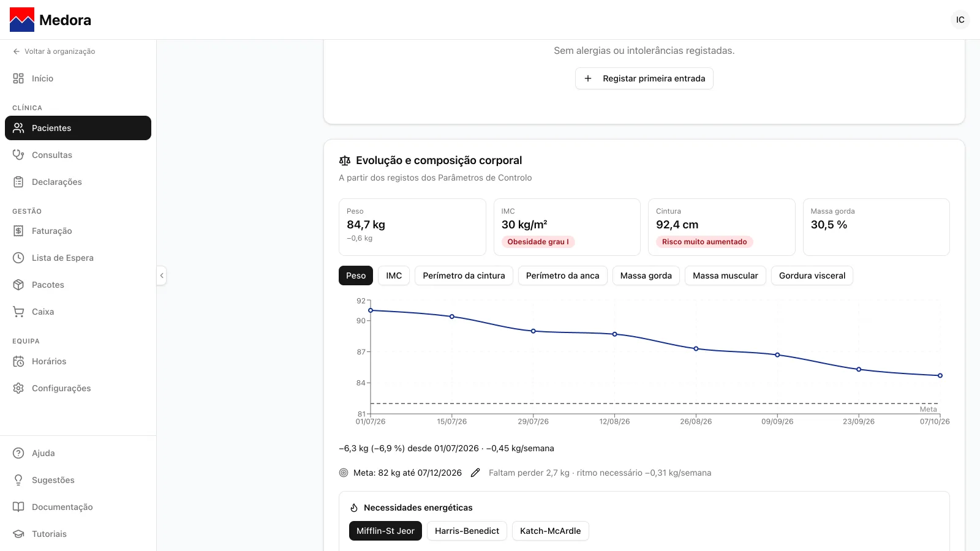Image resolution: width=980 pixels, height=551 pixels.
Task: Select the Katch-McArdle formula
Action: click(x=551, y=531)
